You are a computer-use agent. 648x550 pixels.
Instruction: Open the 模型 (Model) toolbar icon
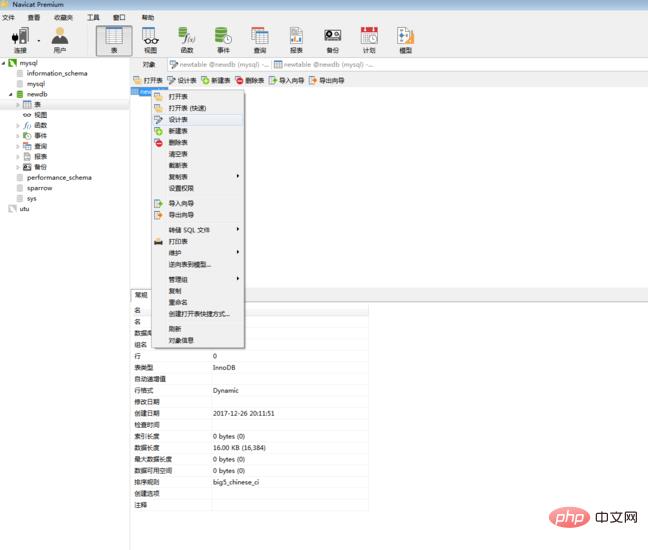tap(405, 38)
